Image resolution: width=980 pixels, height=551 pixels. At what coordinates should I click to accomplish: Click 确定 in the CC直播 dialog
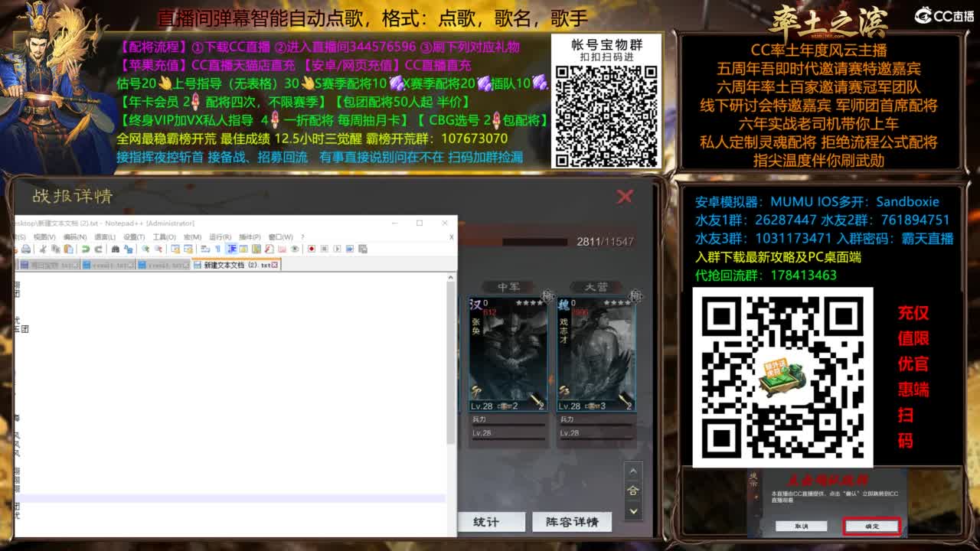(x=872, y=527)
